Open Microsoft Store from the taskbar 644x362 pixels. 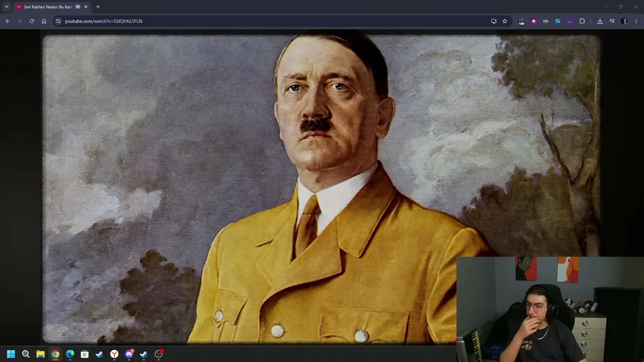coord(85,354)
